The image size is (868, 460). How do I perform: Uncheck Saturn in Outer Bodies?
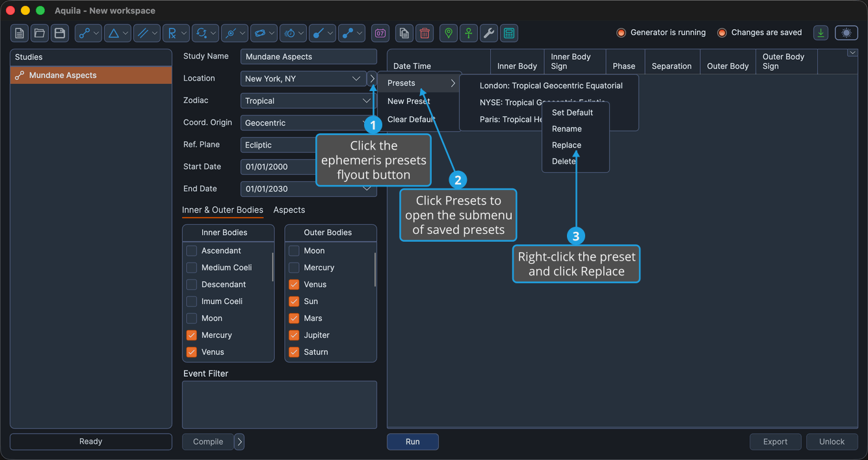[294, 352]
